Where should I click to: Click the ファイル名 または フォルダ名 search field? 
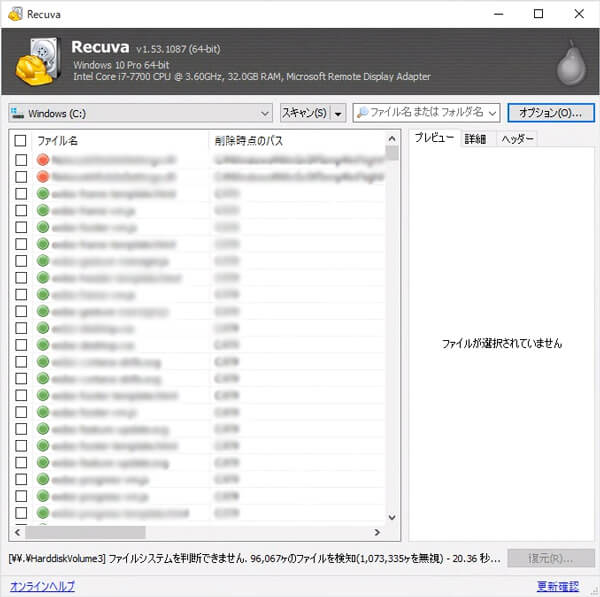point(428,113)
